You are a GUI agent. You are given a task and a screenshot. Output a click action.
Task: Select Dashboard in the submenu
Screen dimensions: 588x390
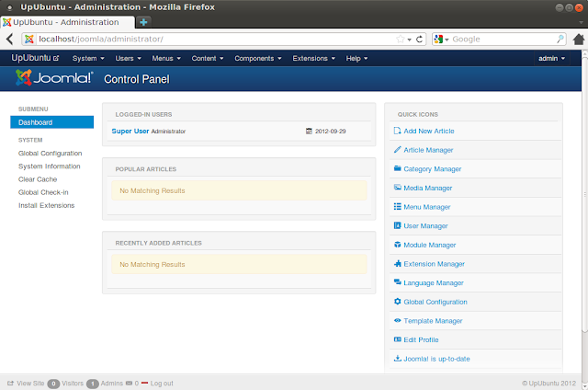(51, 122)
